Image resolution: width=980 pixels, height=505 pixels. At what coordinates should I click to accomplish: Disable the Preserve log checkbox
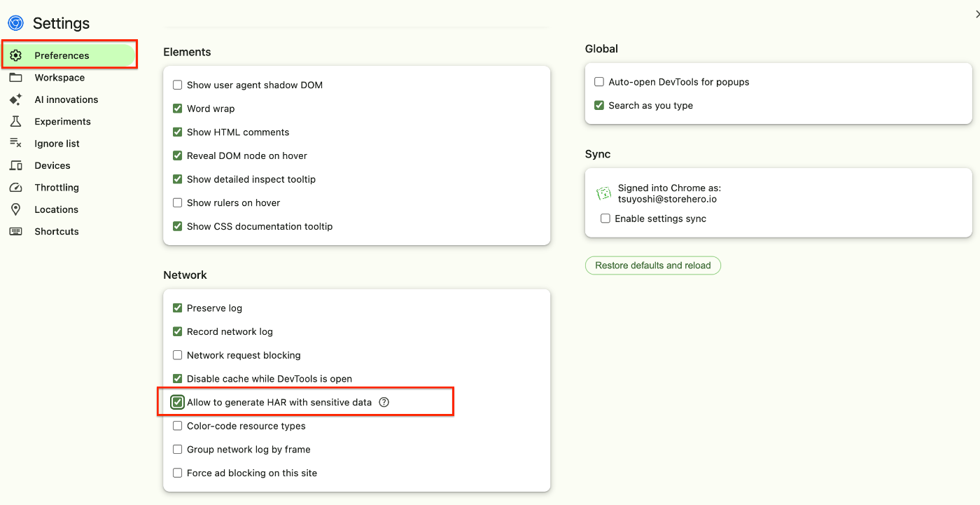[x=178, y=308]
